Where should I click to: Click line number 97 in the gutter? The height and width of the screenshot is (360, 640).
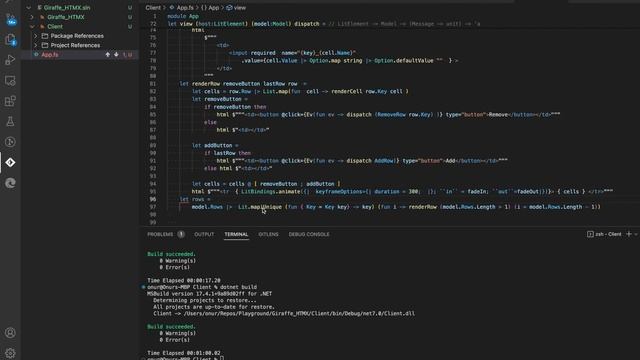tap(153, 207)
